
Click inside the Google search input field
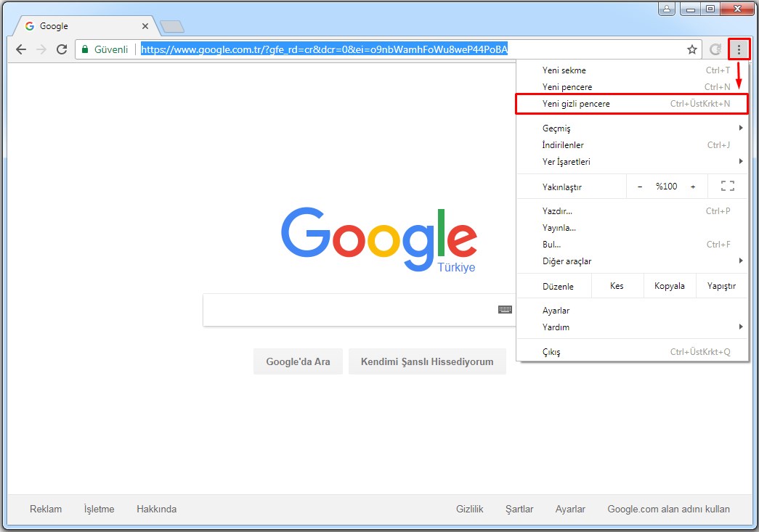point(349,310)
